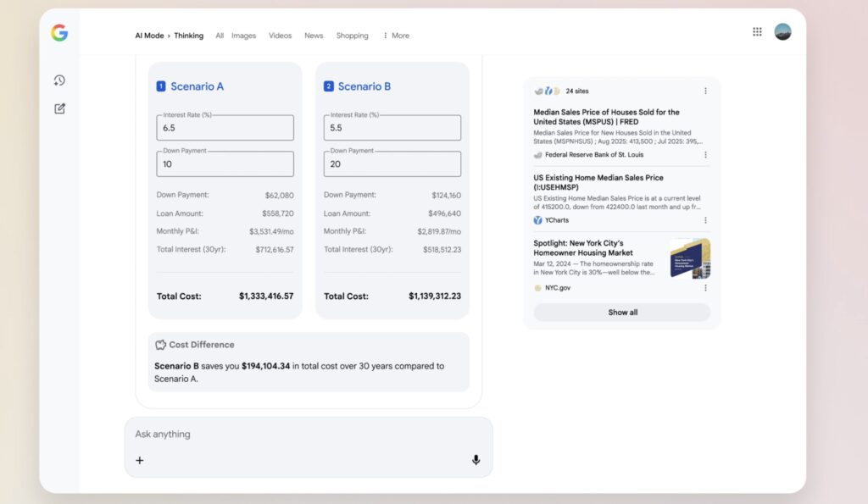Open More search options in the top nav
Screen dimensions: 868x504
pyautogui.click(x=395, y=36)
